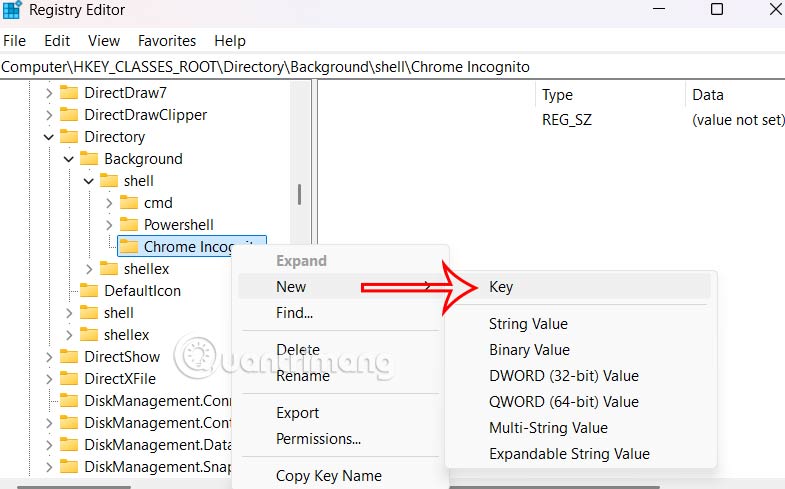This screenshot has height=489, width=785.
Task: Expand the shellex key under Background
Action: point(89,269)
